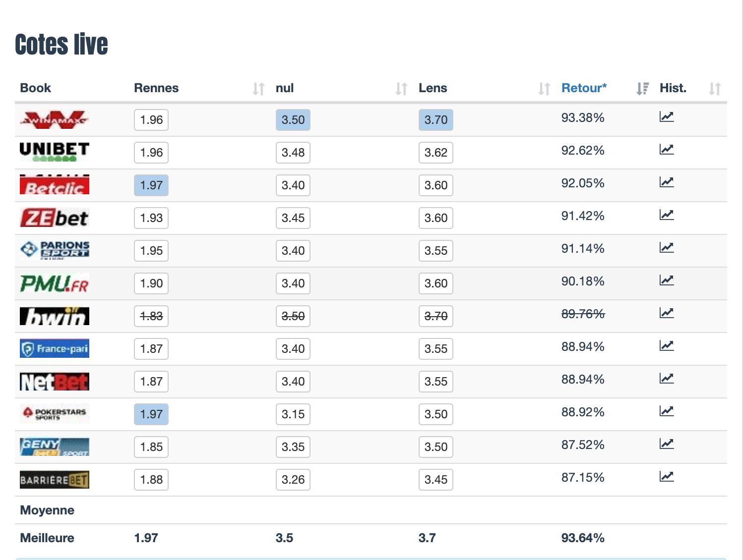Image resolution: width=743 pixels, height=560 pixels.
Task: Click the Betclic bookmaker logo
Action: coord(55,185)
